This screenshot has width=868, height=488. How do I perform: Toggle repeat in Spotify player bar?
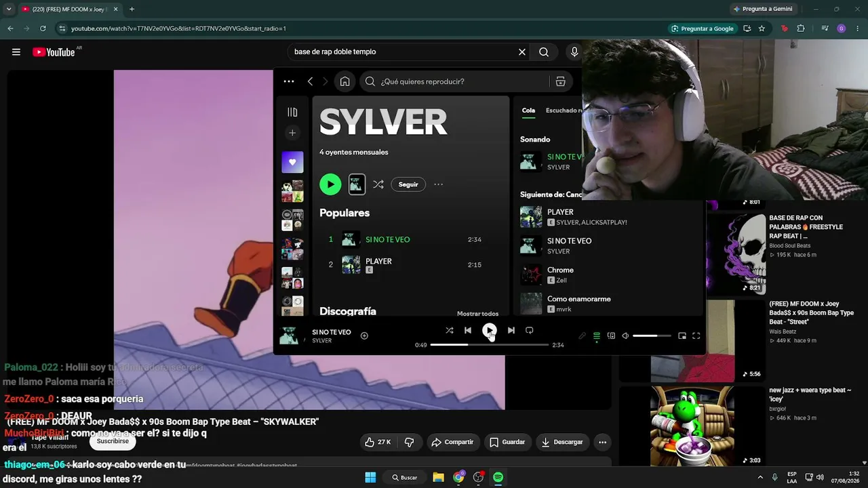530,330
